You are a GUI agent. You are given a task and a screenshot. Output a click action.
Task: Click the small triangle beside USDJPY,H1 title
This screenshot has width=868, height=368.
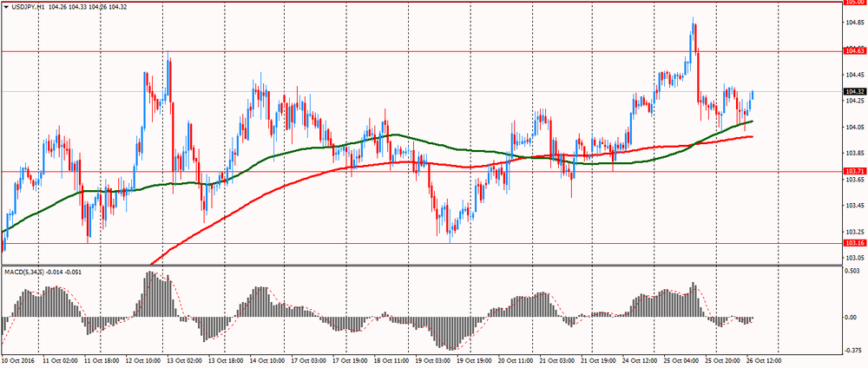pos(5,7)
